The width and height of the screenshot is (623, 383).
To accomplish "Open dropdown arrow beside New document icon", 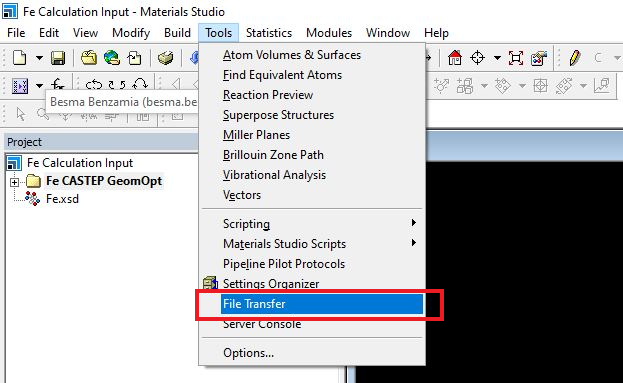I will pyautogui.click(x=39, y=58).
